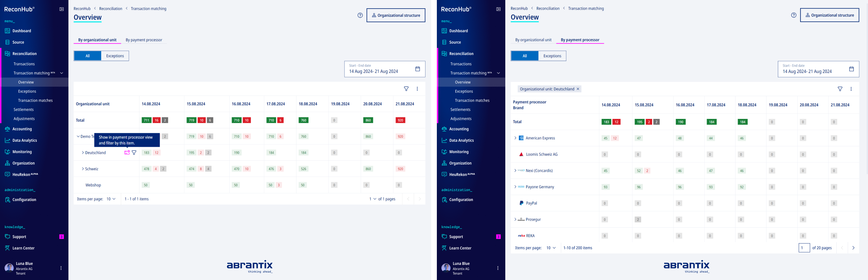The height and width of the screenshot is (280, 868).
Task: Expand the American Express row
Action: pyautogui.click(x=515, y=138)
